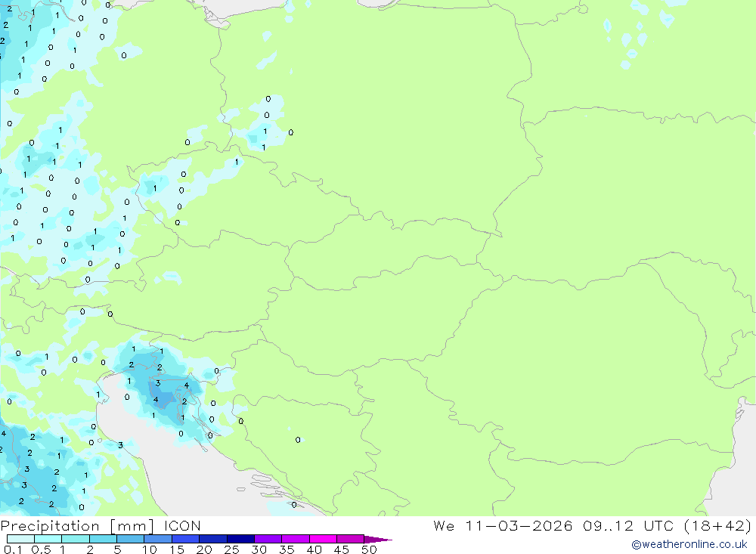Click the legend label '50'
This screenshot has width=756, height=554.
click(x=369, y=549)
